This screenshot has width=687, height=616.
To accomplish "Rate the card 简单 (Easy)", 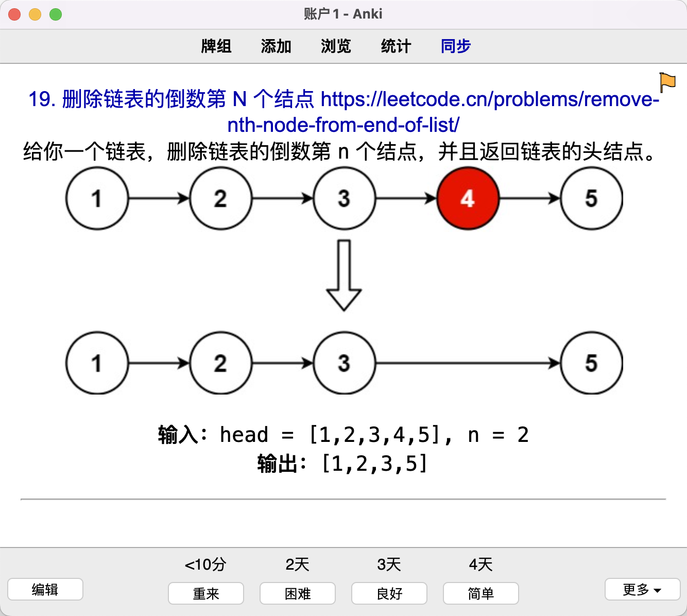I will tap(481, 593).
